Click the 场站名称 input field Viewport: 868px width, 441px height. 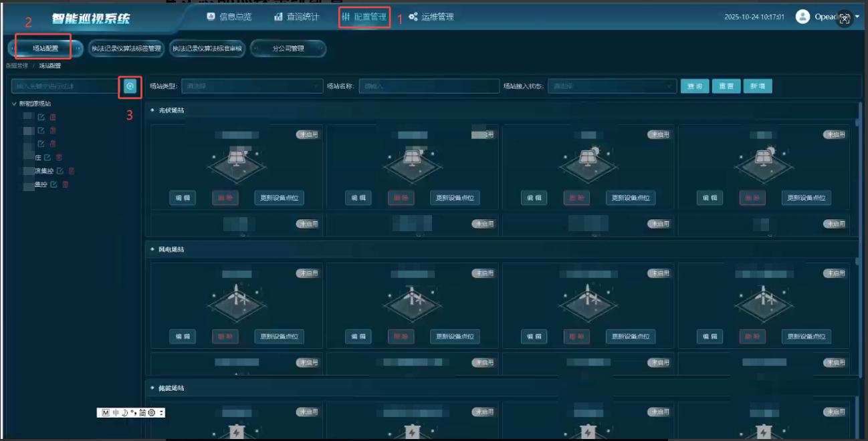pyautogui.click(x=429, y=86)
